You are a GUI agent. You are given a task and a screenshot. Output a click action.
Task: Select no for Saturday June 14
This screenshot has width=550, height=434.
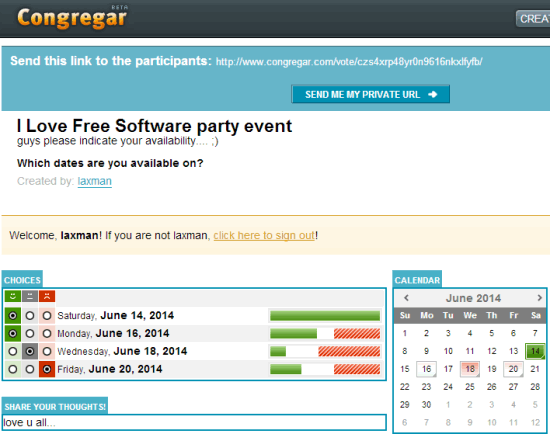click(47, 316)
